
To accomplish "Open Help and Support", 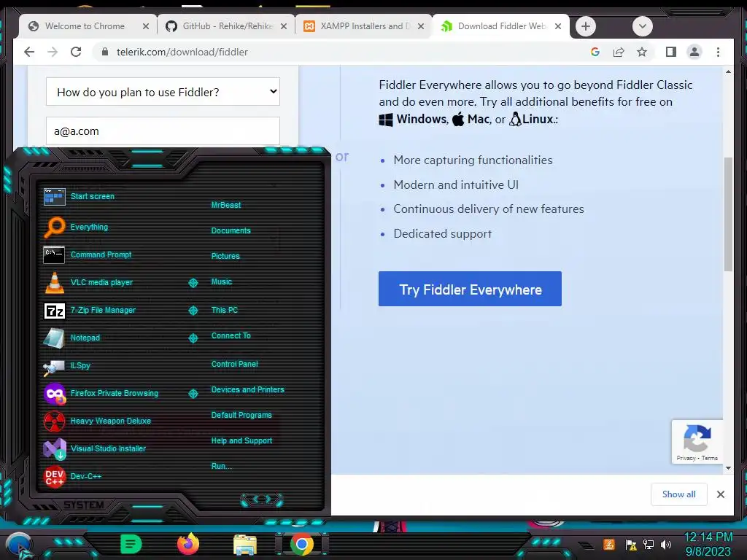I will point(241,441).
